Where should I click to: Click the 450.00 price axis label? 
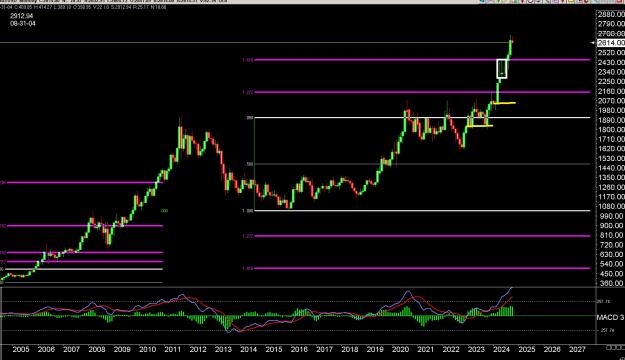(613, 273)
